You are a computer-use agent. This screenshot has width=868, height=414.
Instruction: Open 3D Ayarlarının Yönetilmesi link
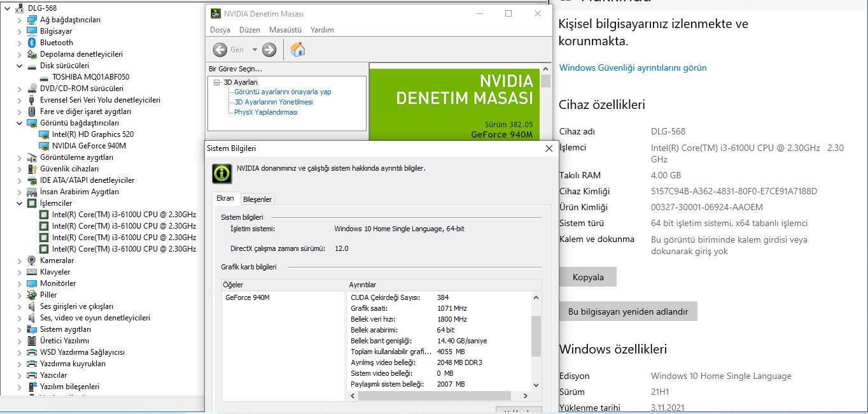pos(274,102)
